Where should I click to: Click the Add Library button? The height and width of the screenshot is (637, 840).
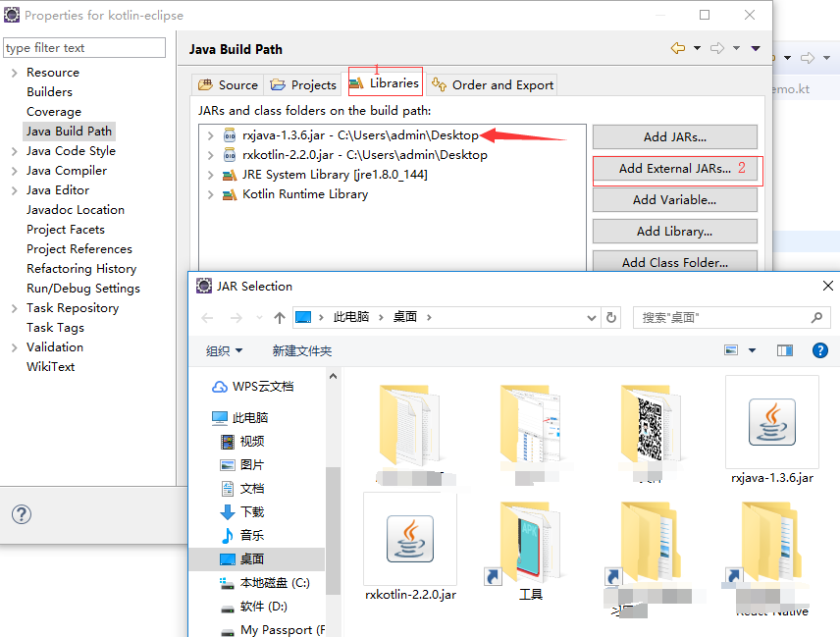pyautogui.click(x=675, y=232)
